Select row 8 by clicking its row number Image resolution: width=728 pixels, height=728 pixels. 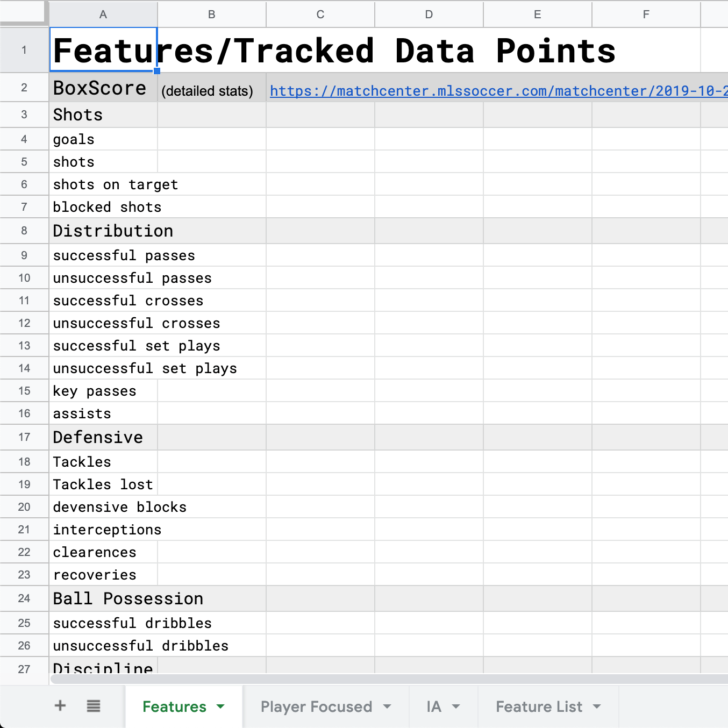click(x=24, y=231)
